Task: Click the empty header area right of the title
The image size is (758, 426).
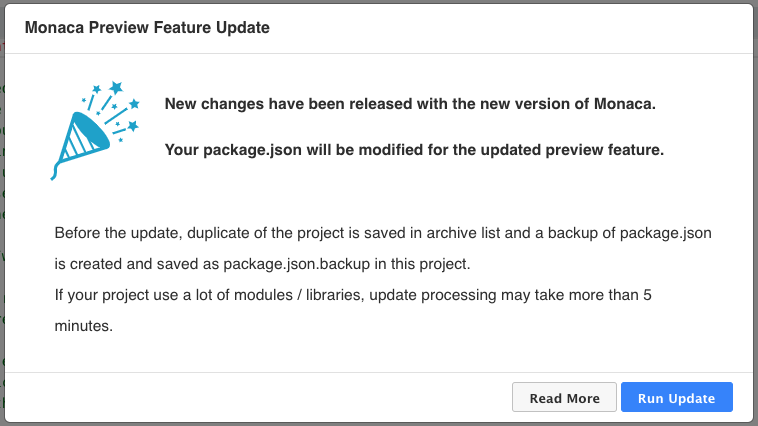Action: 500,28
